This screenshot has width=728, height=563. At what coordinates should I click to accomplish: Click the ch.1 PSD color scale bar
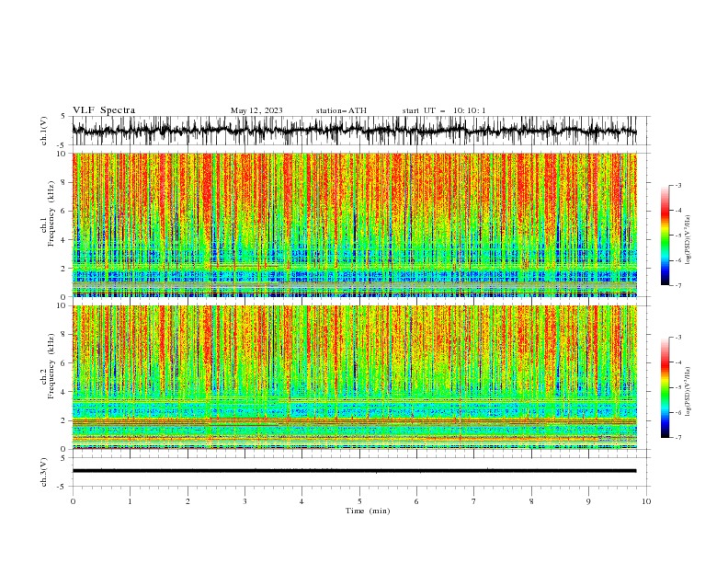(x=665, y=236)
